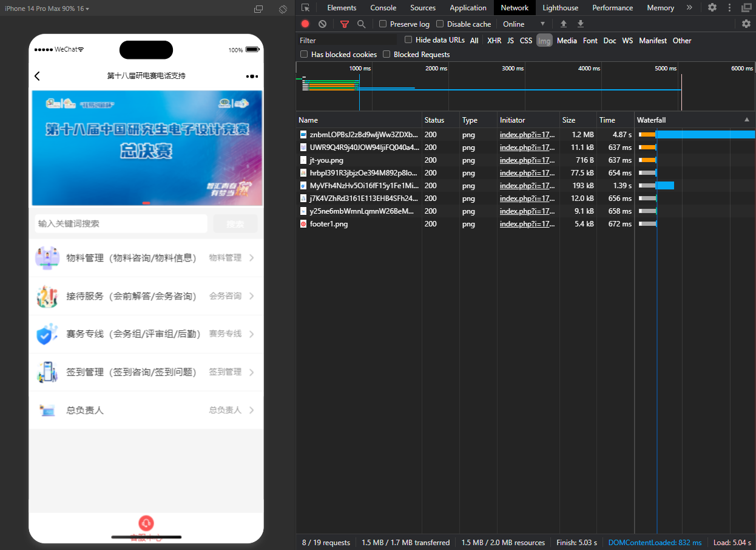Click the inspect element picker icon
The width and height of the screenshot is (756, 550).
[305, 8]
